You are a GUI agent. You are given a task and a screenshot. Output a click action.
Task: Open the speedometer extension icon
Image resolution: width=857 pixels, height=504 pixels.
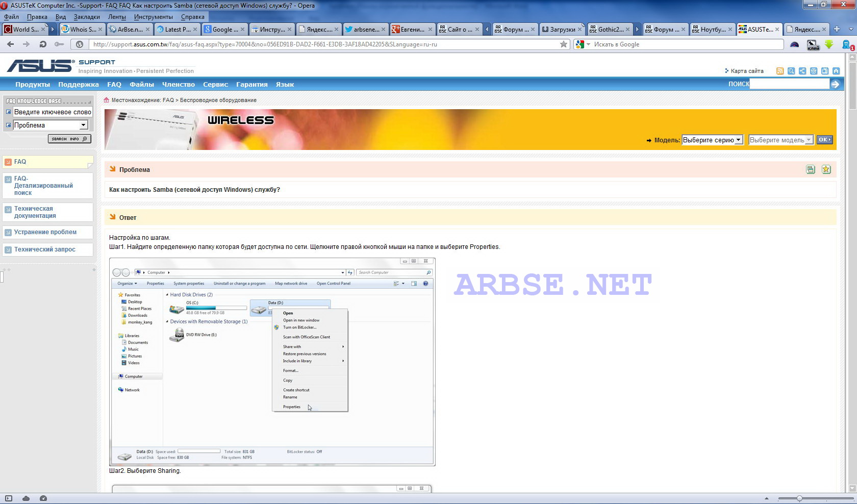[x=794, y=44]
